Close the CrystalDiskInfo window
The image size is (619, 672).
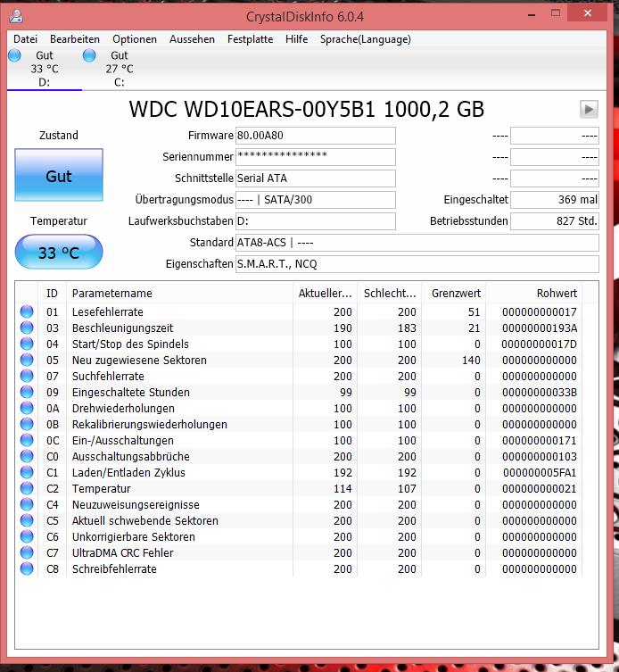click(x=587, y=12)
